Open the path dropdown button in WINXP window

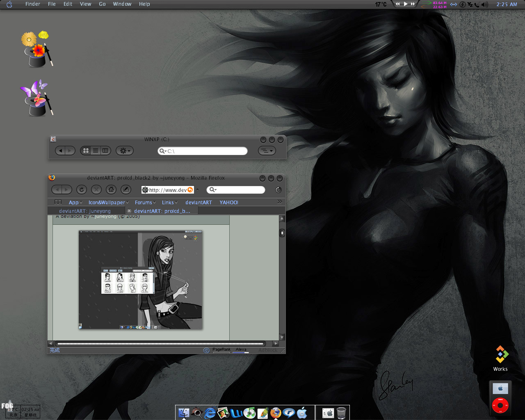[267, 151]
